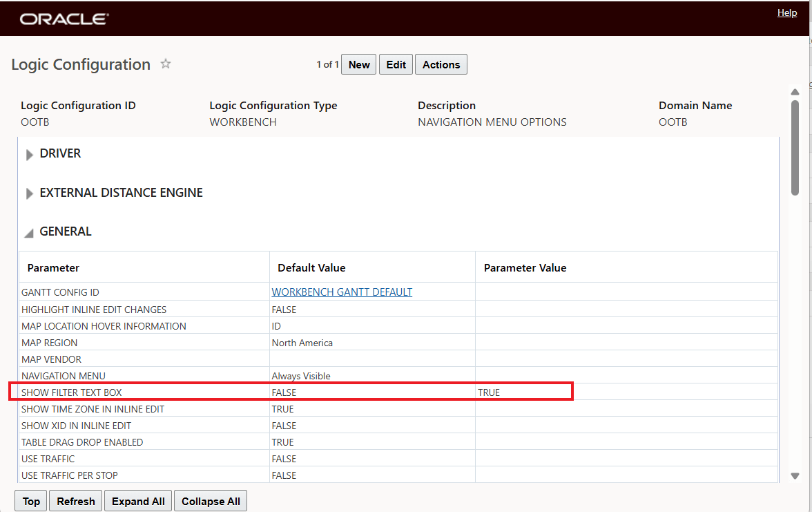Click the Parameter Value cell for MAP VENDOR
Viewport: 812px width, 512px height.
[621, 359]
